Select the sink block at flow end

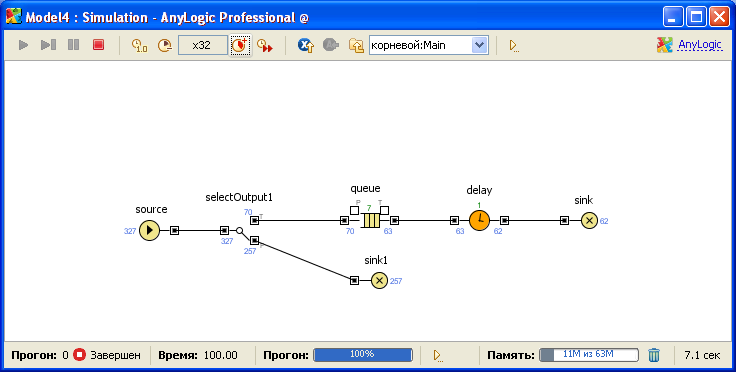point(590,220)
